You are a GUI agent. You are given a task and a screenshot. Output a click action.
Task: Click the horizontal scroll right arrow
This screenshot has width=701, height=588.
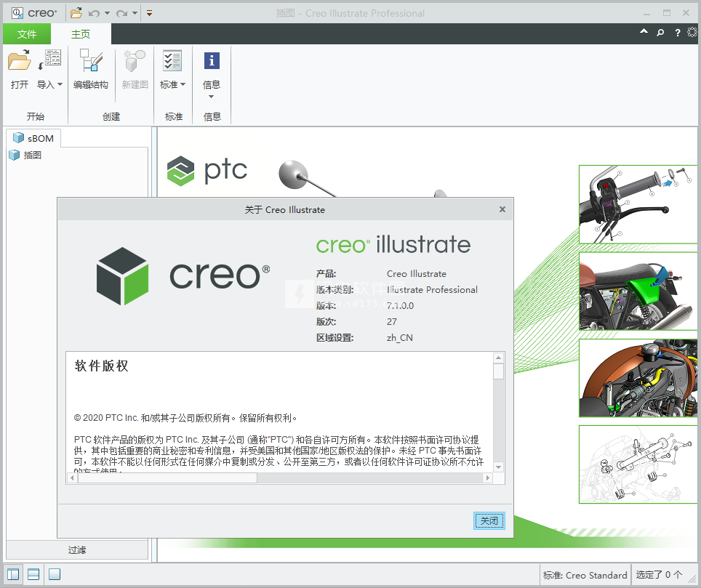pos(488,478)
